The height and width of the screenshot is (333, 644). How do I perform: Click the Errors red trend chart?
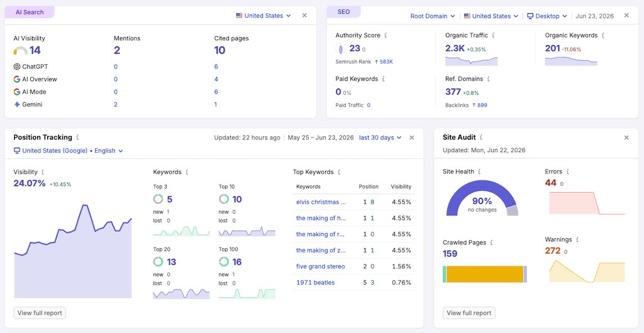(587, 203)
